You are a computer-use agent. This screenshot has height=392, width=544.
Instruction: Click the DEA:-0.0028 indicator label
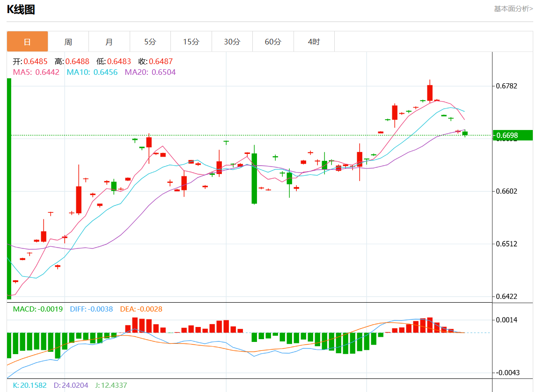tap(141, 309)
